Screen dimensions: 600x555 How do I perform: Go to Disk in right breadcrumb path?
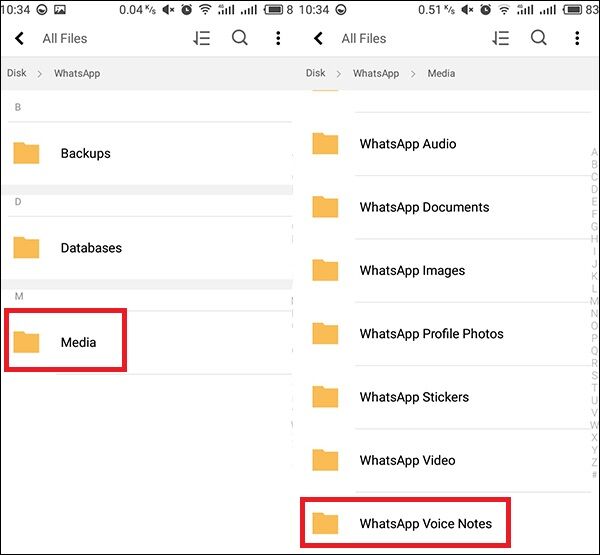tap(316, 73)
